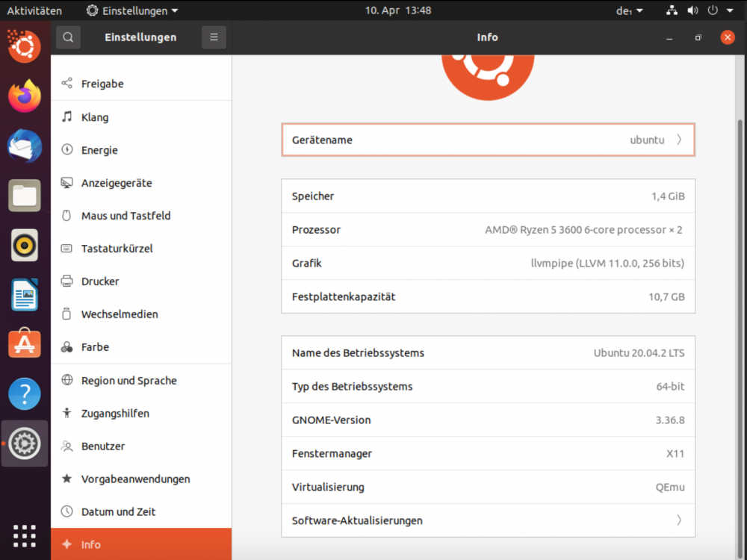
Task: Click the printer icon beside Drucker
Action: [66, 281]
